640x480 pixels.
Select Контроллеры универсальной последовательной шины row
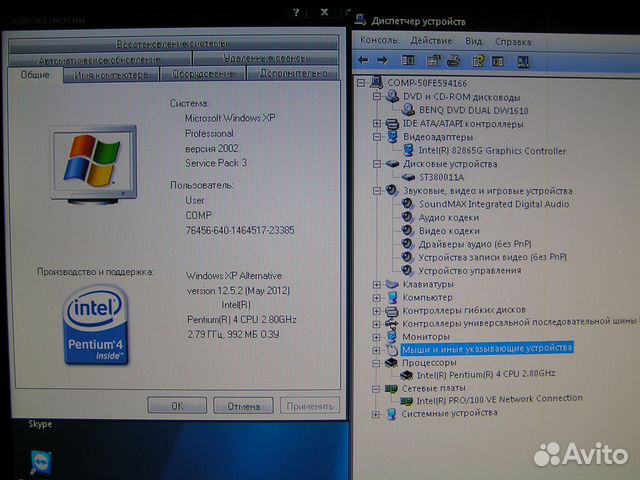(x=520, y=322)
